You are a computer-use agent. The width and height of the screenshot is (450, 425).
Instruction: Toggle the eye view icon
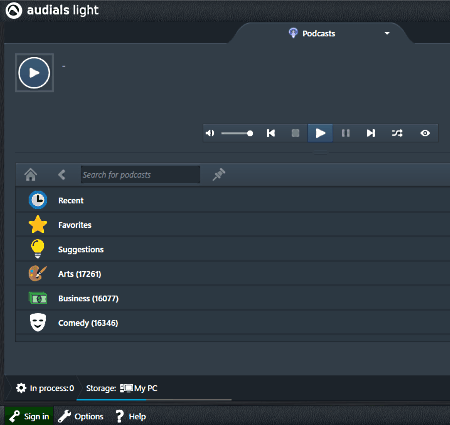pyautogui.click(x=425, y=133)
